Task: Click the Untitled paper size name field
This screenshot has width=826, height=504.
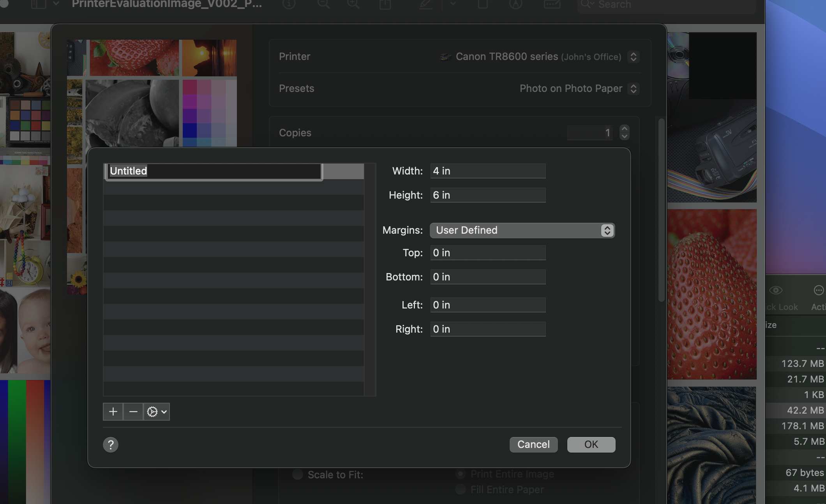Action: (214, 171)
